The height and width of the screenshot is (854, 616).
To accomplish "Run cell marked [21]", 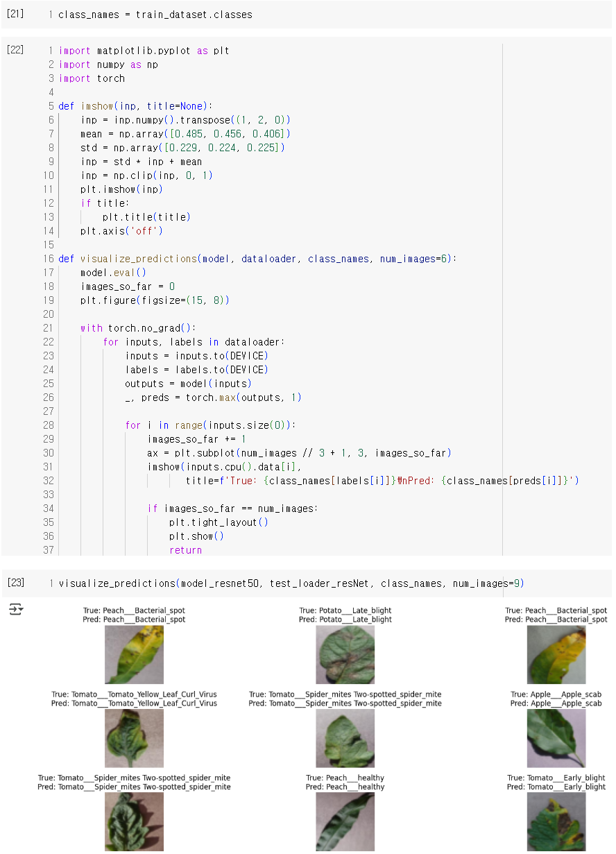I will pos(15,14).
